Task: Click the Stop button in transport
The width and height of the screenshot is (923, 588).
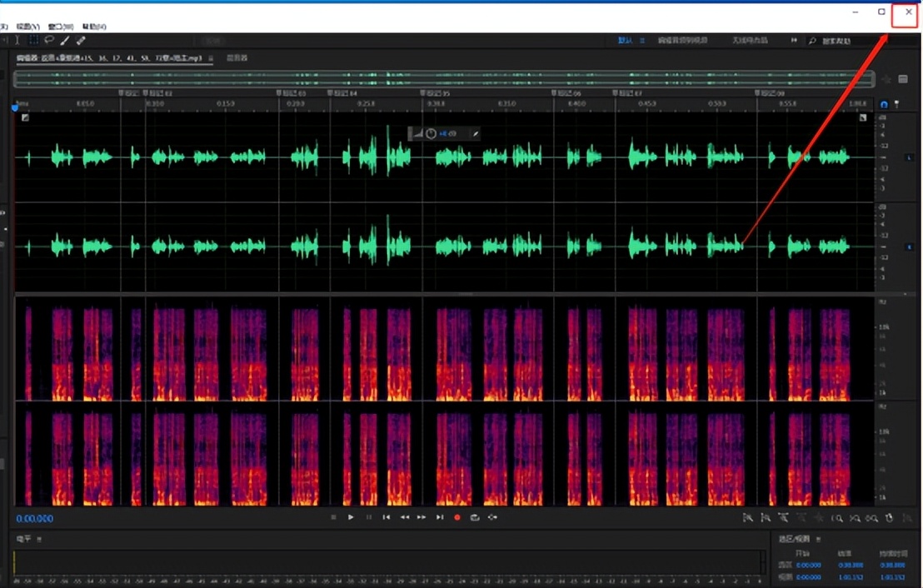Action: point(333,517)
